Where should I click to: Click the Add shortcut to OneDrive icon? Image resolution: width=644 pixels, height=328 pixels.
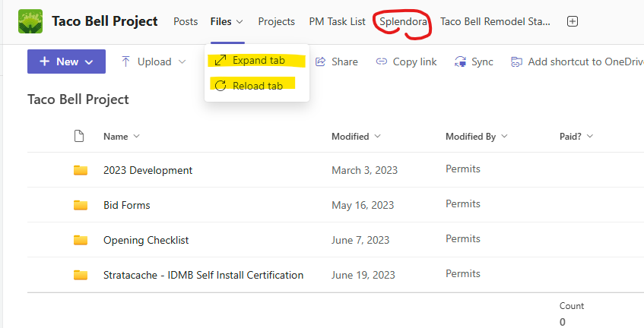coord(516,62)
